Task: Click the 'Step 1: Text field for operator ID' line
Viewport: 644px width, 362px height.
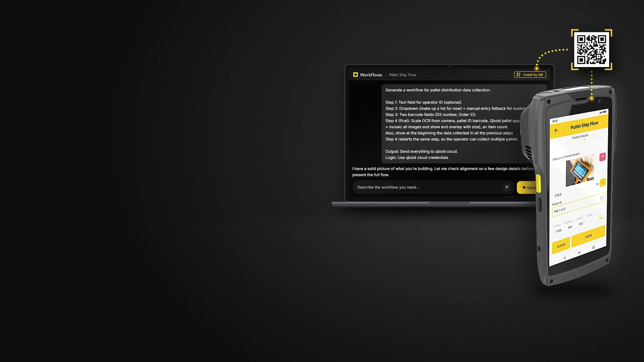Action: point(424,103)
